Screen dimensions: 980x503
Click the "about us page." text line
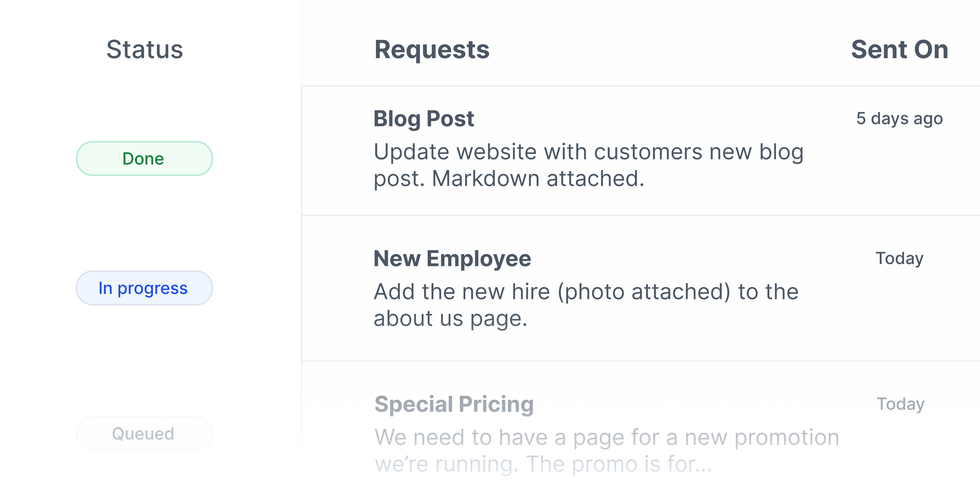pos(450,318)
